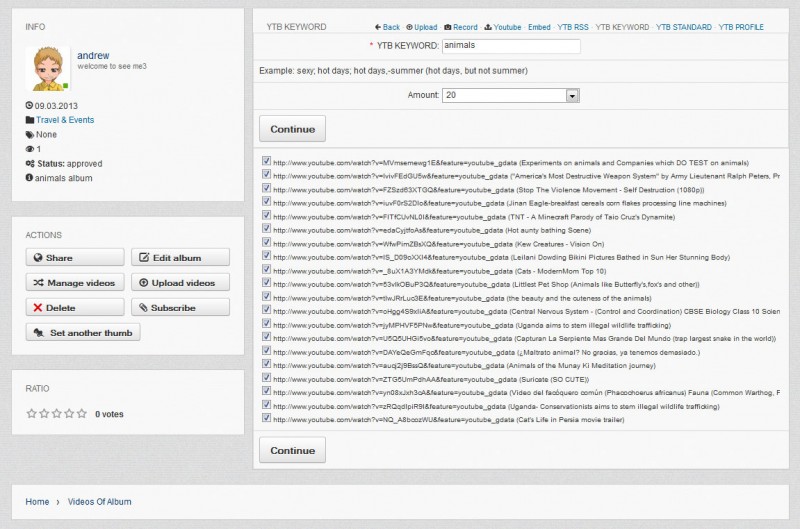Click the 'Hot aunty bathing Scene' video URL
The image size is (800, 529).
(x=432, y=231)
